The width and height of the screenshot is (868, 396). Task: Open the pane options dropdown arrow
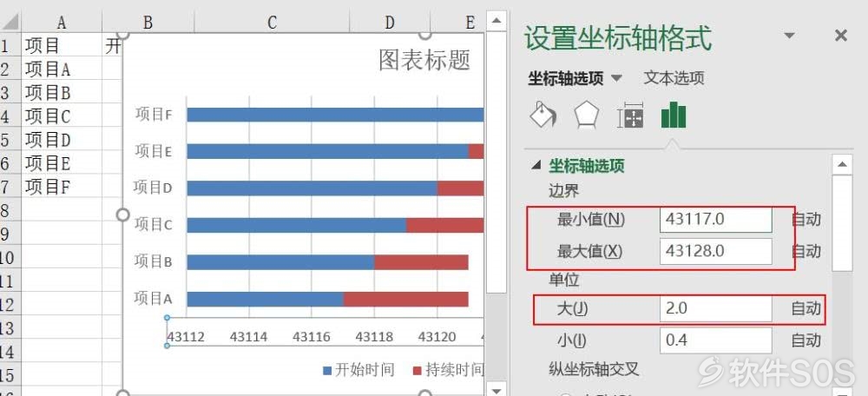(790, 36)
